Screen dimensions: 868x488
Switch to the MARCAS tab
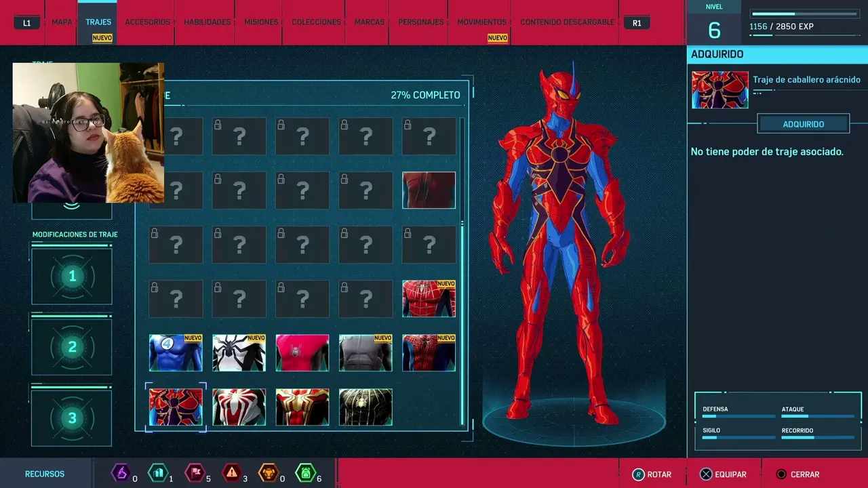pyautogui.click(x=370, y=22)
